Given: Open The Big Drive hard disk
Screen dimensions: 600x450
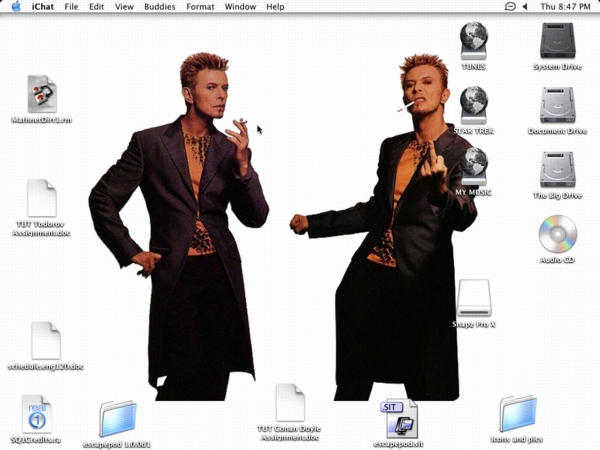Looking at the screenshot, I should pyautogui.click(x=557, y=169).
